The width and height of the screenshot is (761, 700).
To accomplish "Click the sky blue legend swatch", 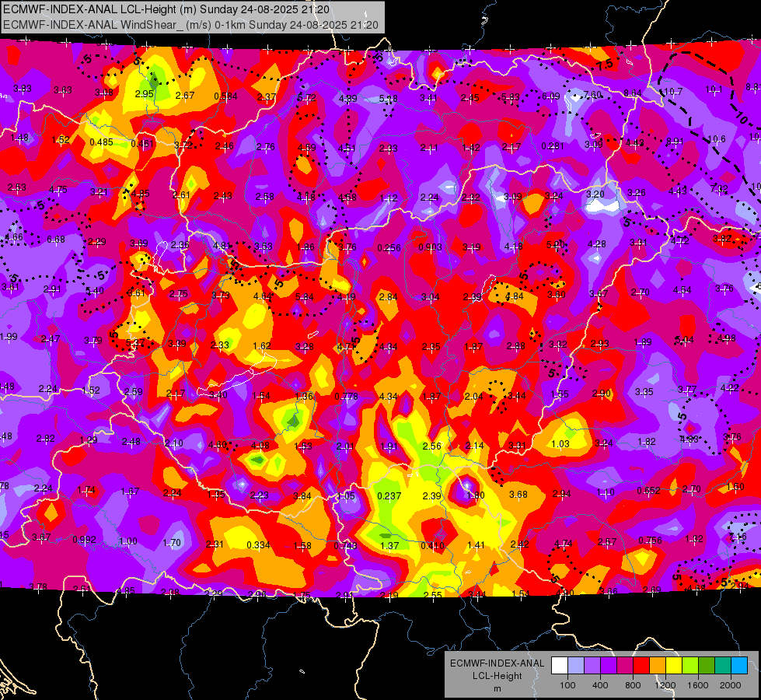I will tap(739, 666).
